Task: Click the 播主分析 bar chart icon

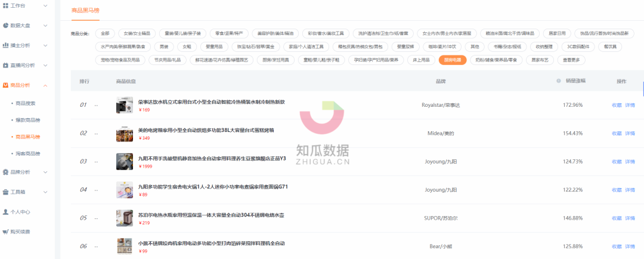Action: click(6, 45)
